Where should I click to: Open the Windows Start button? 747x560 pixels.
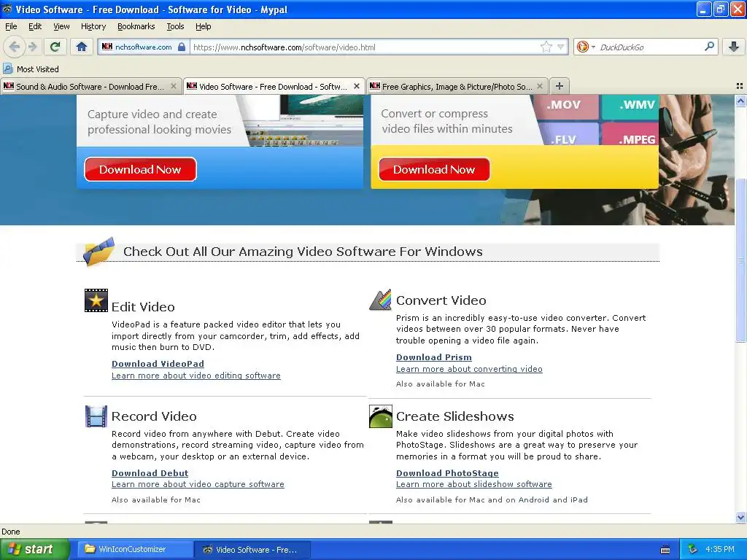pos(35,549)
